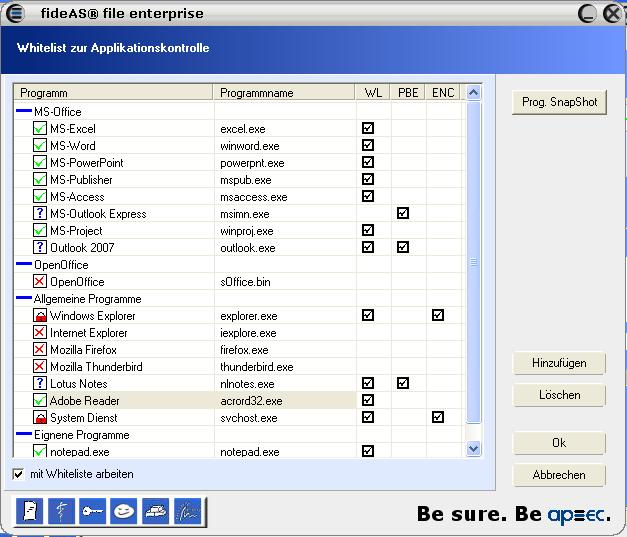The width and height of the screenshot is (627, 537).
Task: Click green check status icon for MS-Word
Action: click(x=40, y=145)
